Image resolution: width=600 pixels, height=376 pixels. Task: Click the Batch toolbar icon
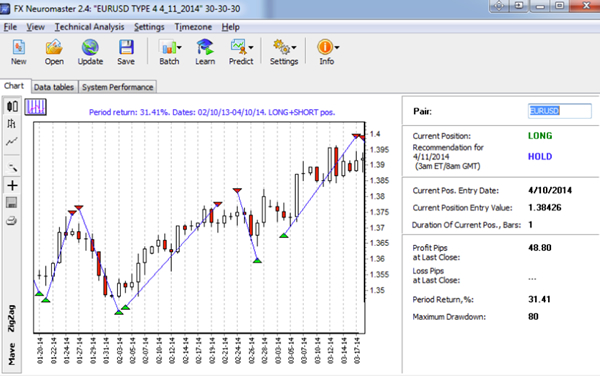click(x=168, y=47)
